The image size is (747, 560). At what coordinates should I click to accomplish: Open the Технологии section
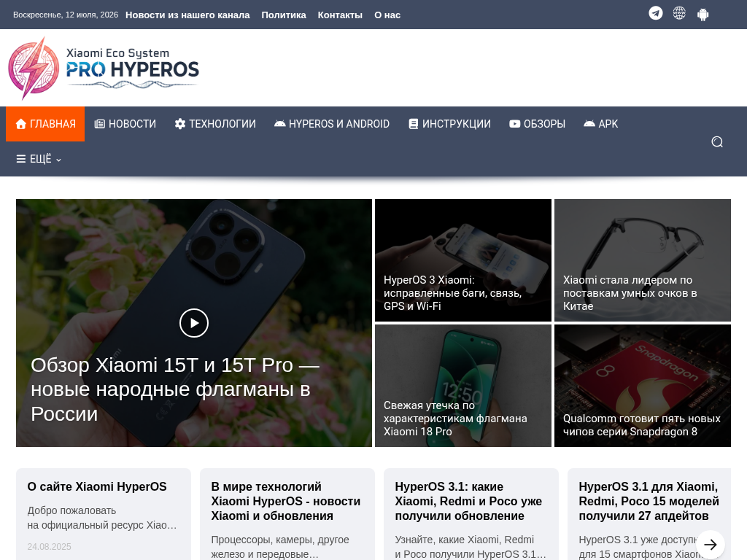tap(215, 124)
